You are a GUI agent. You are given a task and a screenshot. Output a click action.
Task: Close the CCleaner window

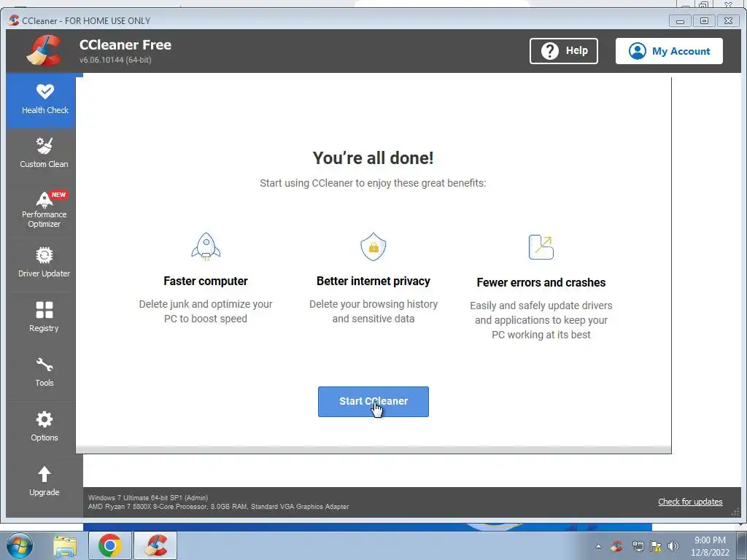click(x=728, y=21)
